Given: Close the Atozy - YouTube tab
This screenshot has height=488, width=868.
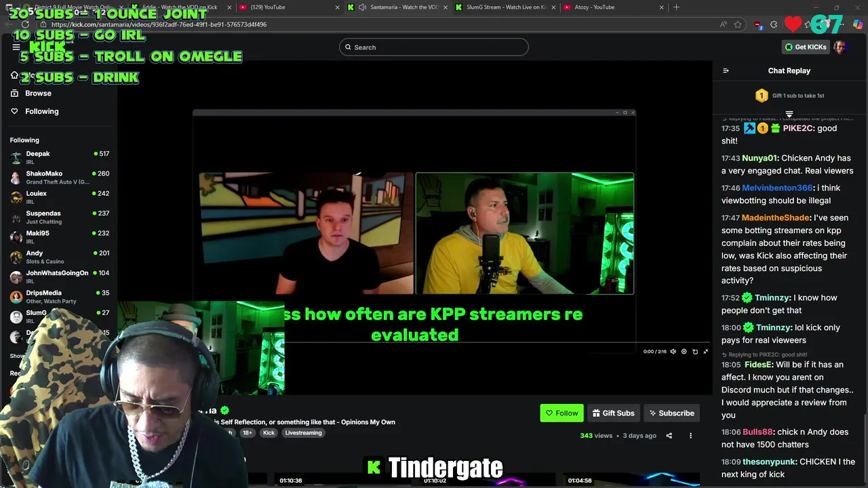Looking at the screenshot, I should pos(661,7).
